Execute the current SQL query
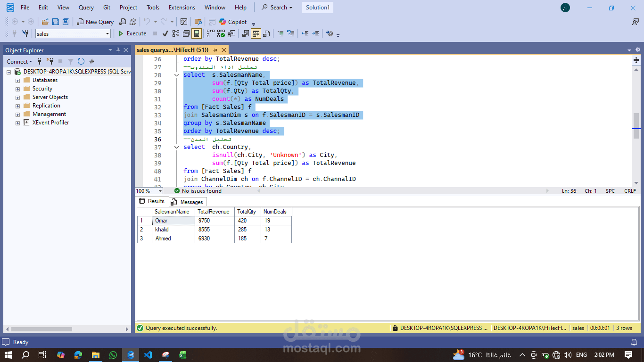Image resolution: width=644 pixels, height=362 pixels. [x=132, y=33]
